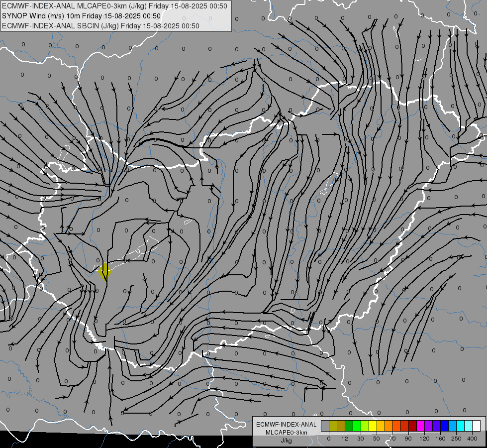Click the white legend swatch above 400
487x448 pixels.
(x=476, y=426)
